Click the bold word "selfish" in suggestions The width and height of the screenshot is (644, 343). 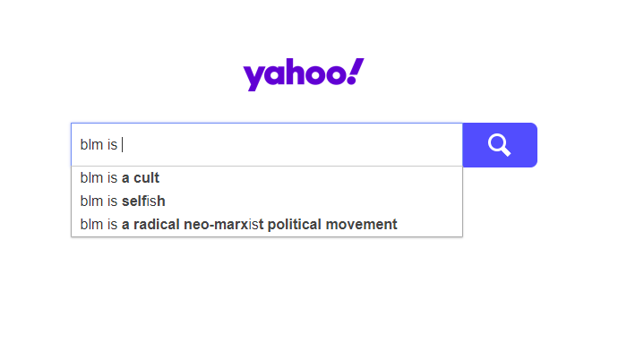pyautogui.click(x=143, y=202)
